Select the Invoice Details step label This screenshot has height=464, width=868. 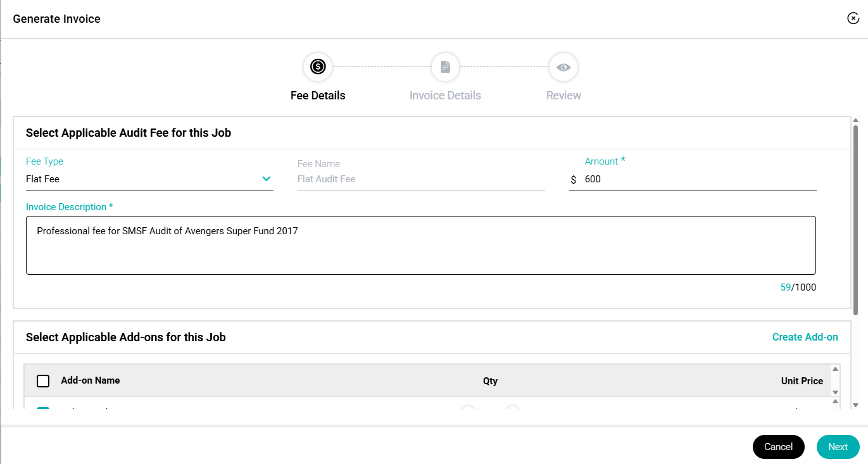coord(445,96)
